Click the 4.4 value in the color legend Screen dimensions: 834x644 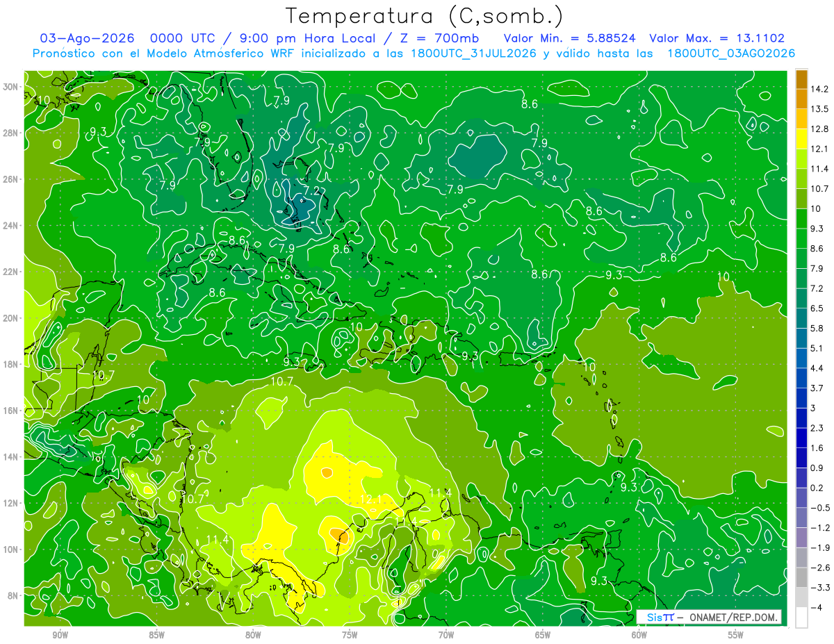tap(817, 368)
